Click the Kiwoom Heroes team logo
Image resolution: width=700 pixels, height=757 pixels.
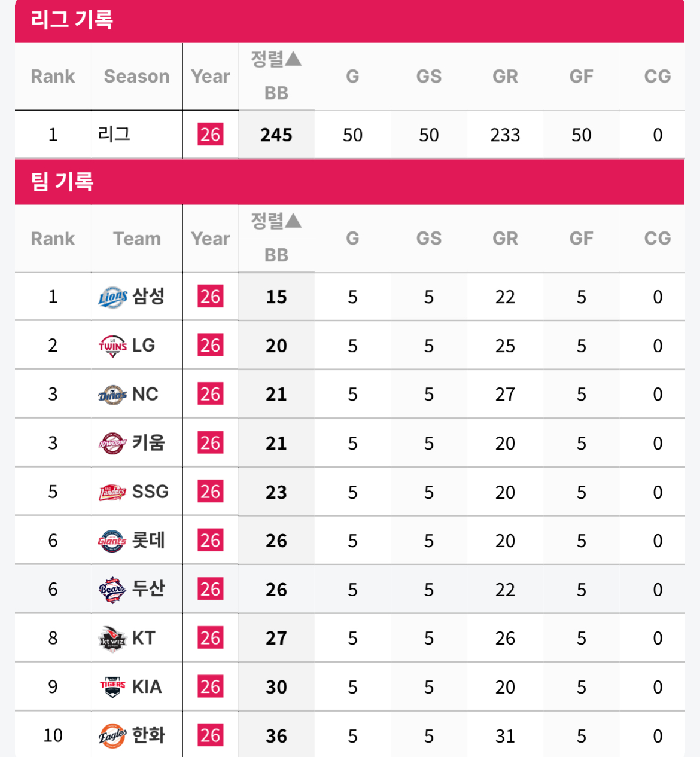point(113,443)
